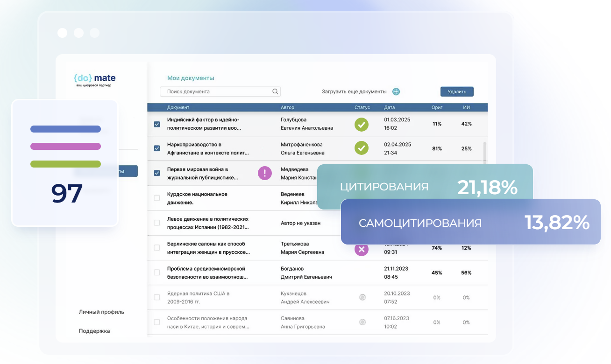Screen dimensions: 611x364
Task: Uncheck the Наркопроизводство в Афганистане checkbox
Action: pos(157,148)
